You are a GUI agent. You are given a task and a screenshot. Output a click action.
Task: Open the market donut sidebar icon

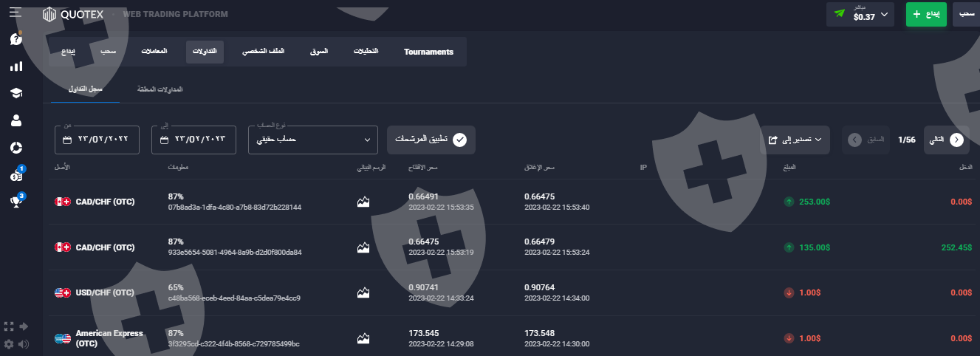coord(16,148)
